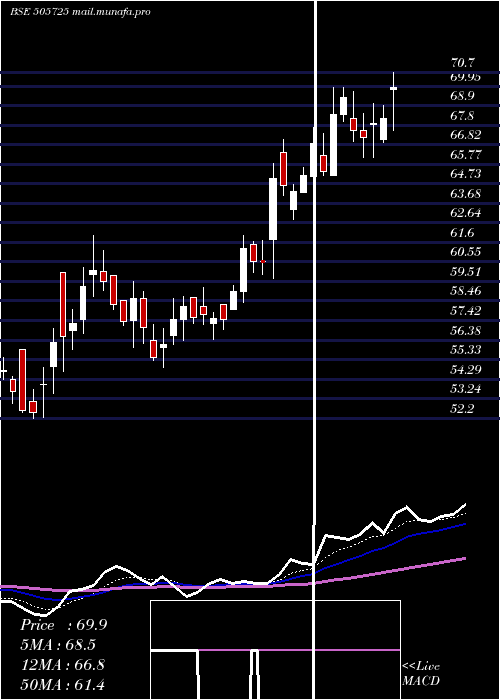Click the 68.9 price axis label
This screenshot has width=500, height=700.
coord(462,96)
